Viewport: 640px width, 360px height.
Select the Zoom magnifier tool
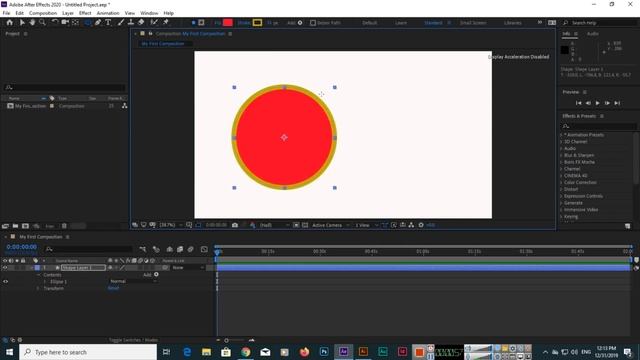click(42, 22)
